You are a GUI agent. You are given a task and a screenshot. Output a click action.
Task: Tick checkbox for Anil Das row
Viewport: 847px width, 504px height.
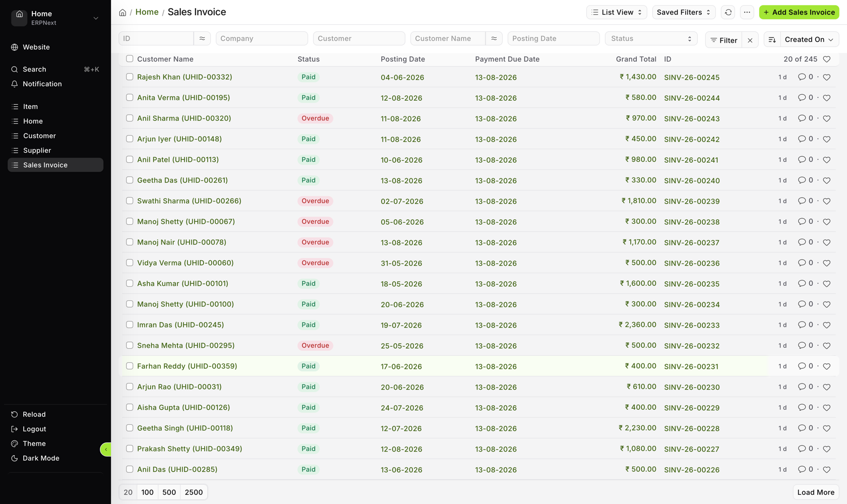tap(130, 470)
